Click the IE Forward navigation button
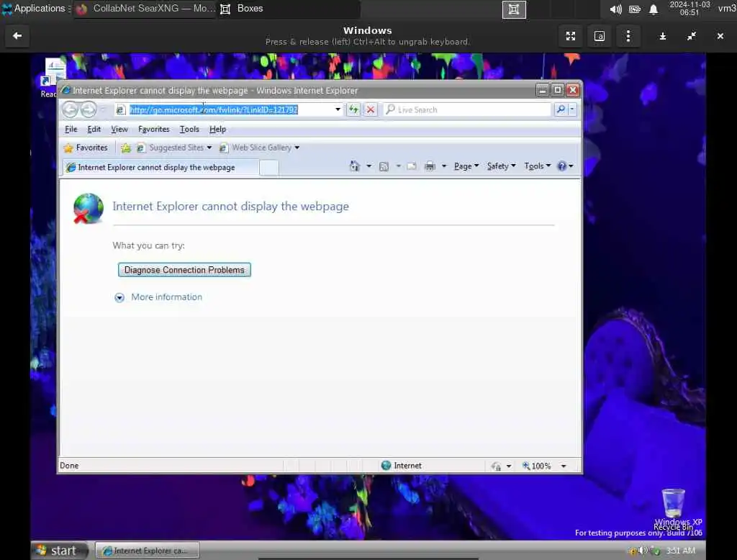 (89, 109)
